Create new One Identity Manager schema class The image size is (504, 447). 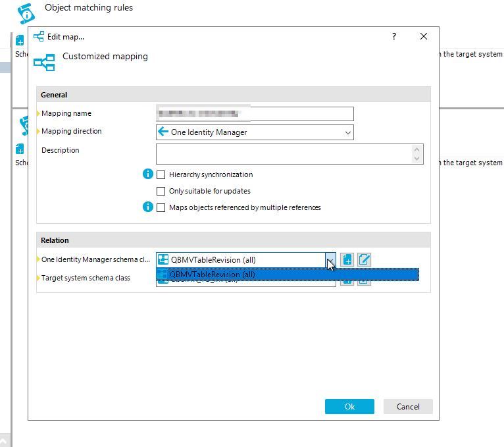coord(347,260)
